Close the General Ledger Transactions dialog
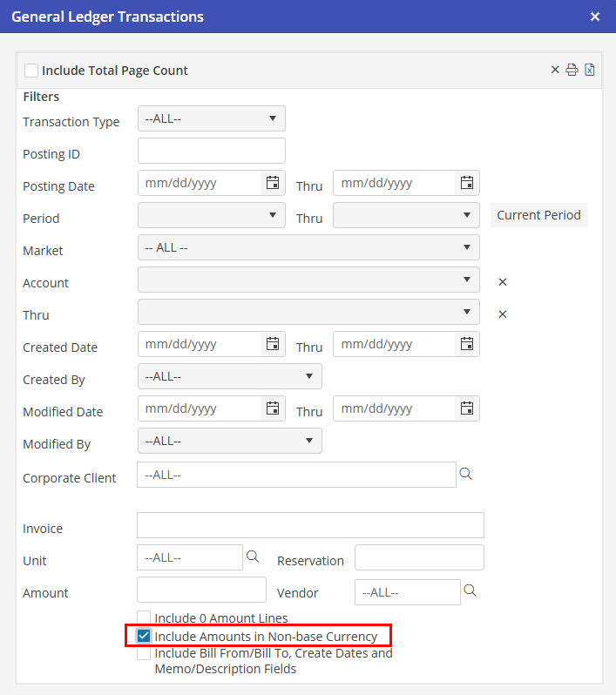This screenshot has height=695, width=616. pyautogui.click(x=595, y=17)
